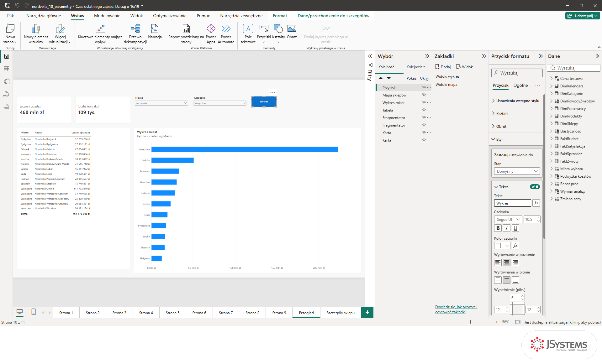Adjust the zoom slider in status bar

click(x=471, y=322)
